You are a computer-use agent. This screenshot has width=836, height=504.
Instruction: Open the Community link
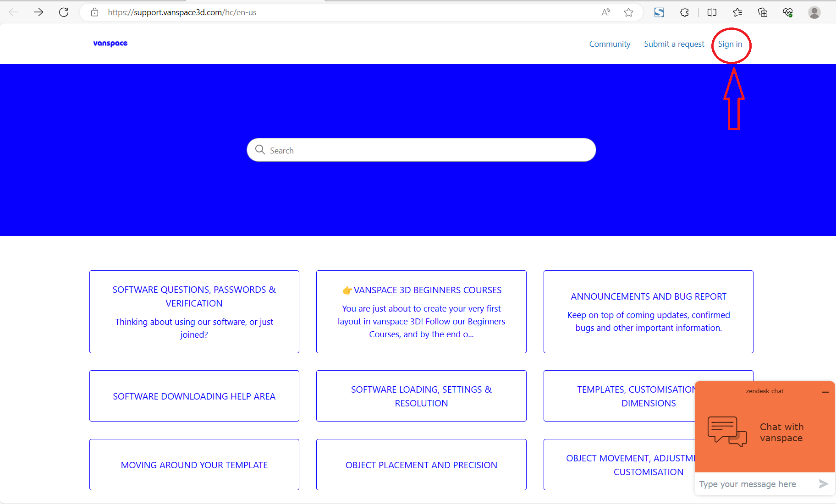point(610,44)
